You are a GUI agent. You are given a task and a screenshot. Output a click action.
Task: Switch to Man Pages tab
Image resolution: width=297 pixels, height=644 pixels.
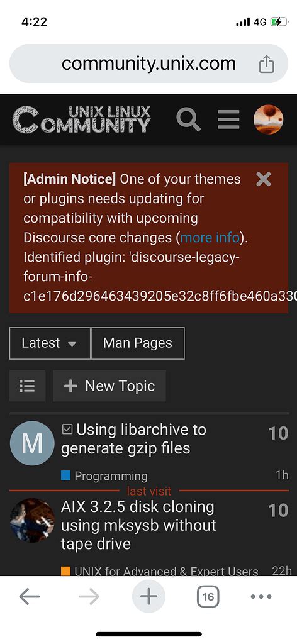point(138,343)
